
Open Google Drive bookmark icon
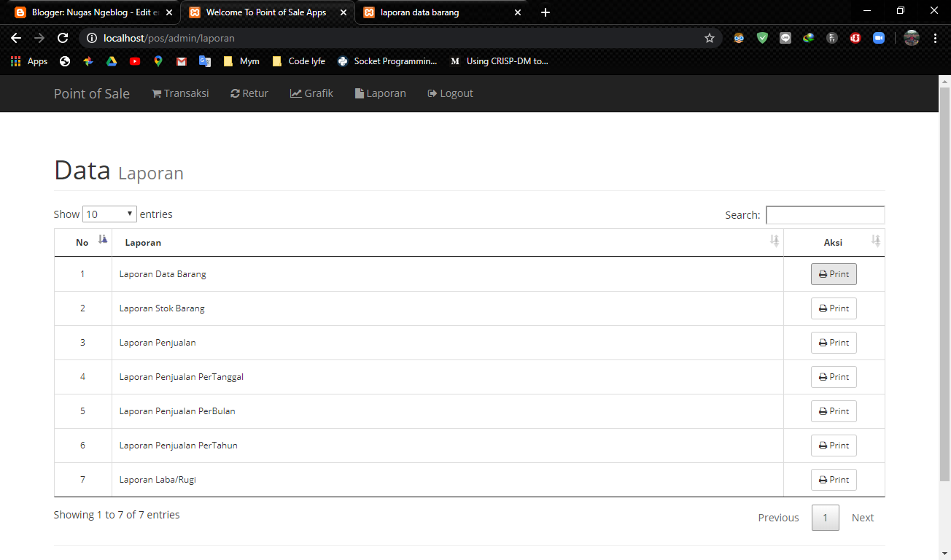click(112, 61)
